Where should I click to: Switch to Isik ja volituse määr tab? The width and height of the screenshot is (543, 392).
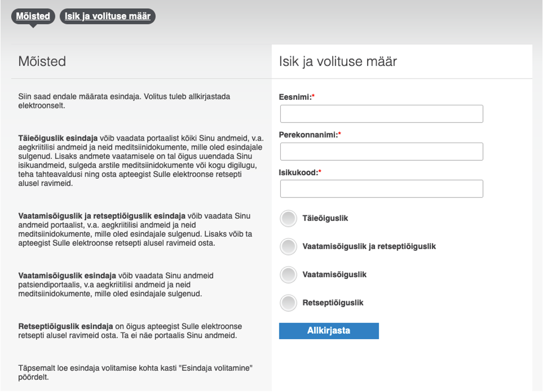point(107,16)
